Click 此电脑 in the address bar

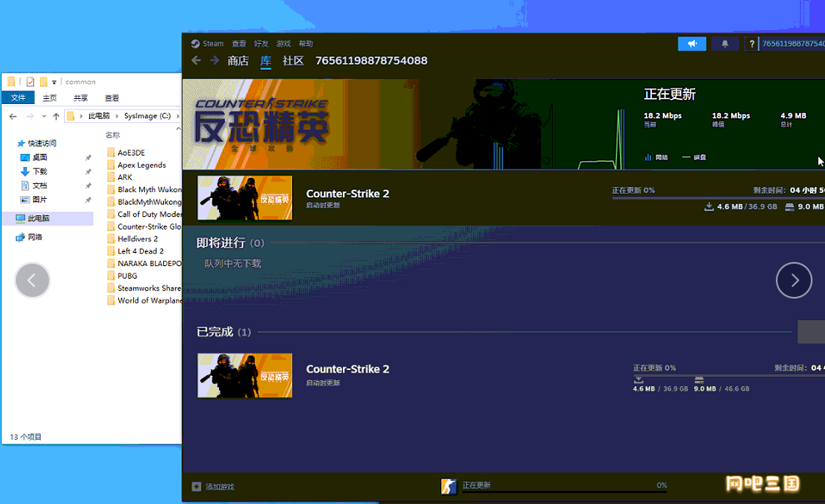[x=99, y=116]
